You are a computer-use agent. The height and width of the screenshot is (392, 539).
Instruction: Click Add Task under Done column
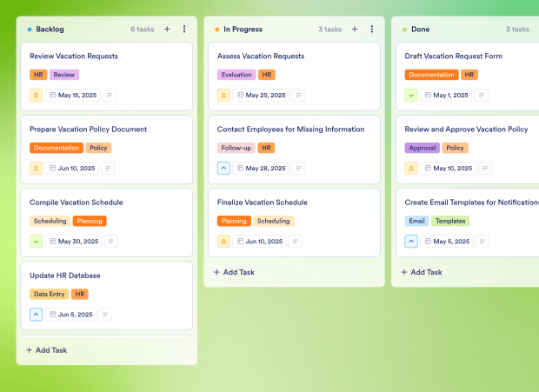pyautogui.click(x=422, y=272)
